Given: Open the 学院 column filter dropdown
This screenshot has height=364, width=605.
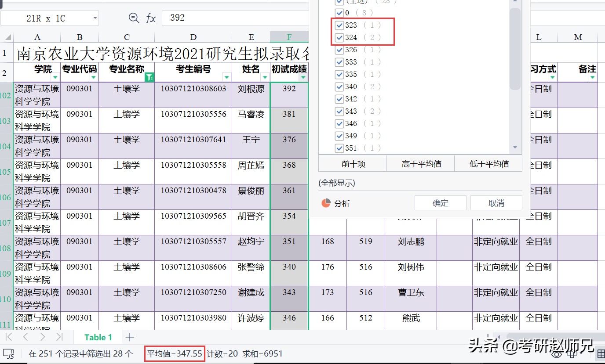Looking at the screenshot, I should 56,77.
